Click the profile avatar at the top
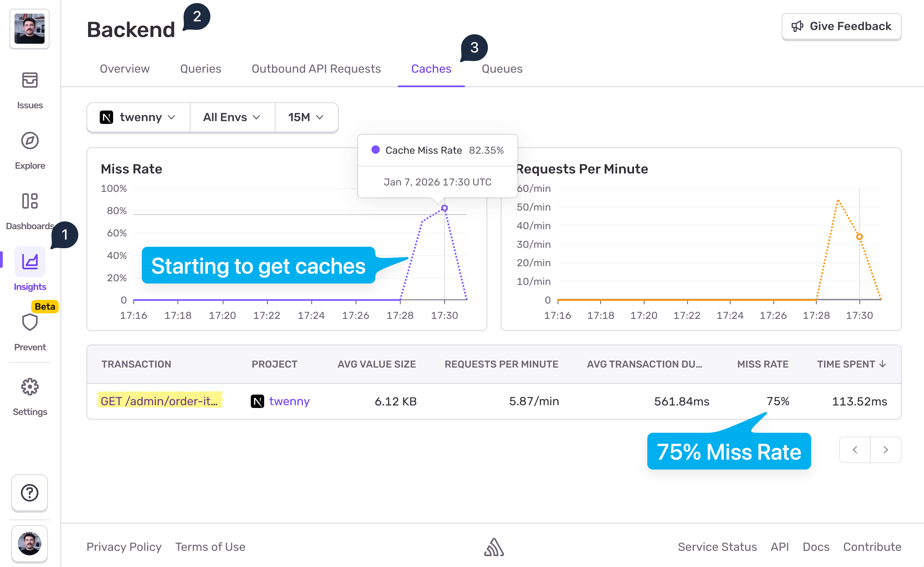Image resolution: width=924 pixels, height=567 pixels. (30, 29)
